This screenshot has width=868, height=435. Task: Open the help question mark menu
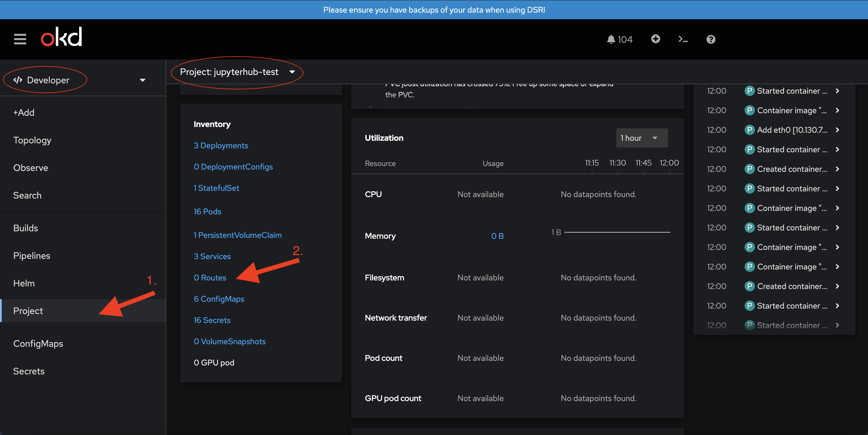(711, 39)
